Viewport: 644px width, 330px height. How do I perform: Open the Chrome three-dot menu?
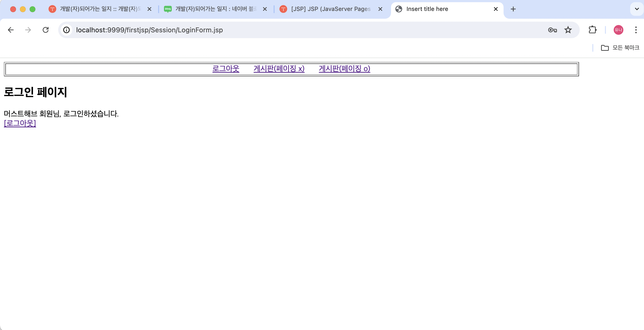tap(636, 30)
